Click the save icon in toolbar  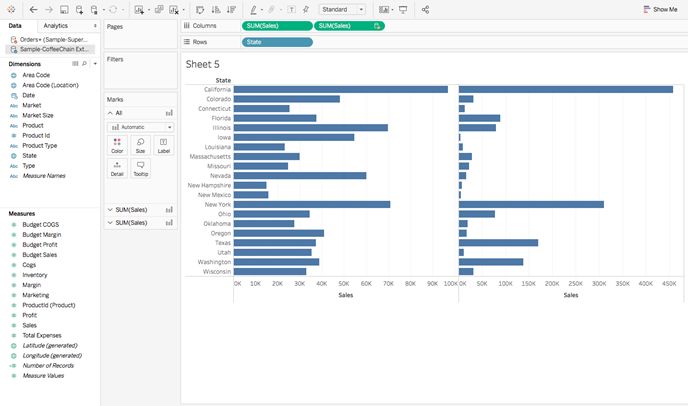click(x=64, y=9)
